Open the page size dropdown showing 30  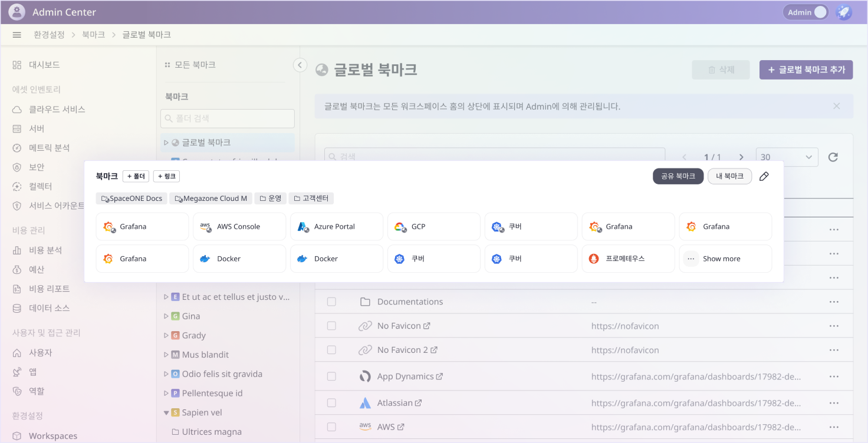click(787, 157)
